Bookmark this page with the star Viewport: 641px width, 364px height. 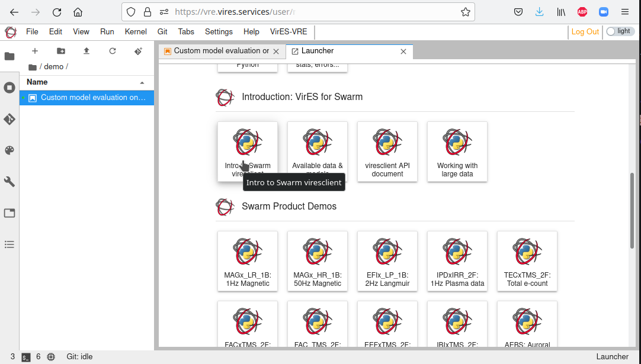465,12
